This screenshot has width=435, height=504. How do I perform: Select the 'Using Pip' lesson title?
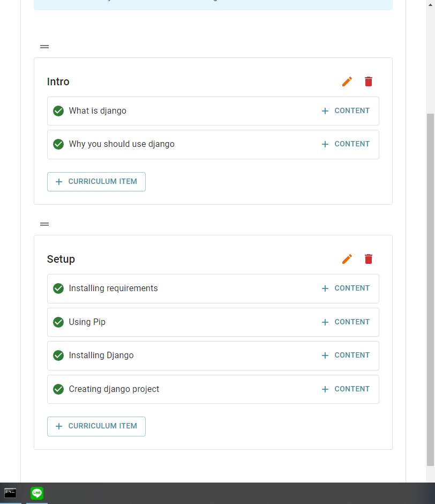tap(87, 322)
